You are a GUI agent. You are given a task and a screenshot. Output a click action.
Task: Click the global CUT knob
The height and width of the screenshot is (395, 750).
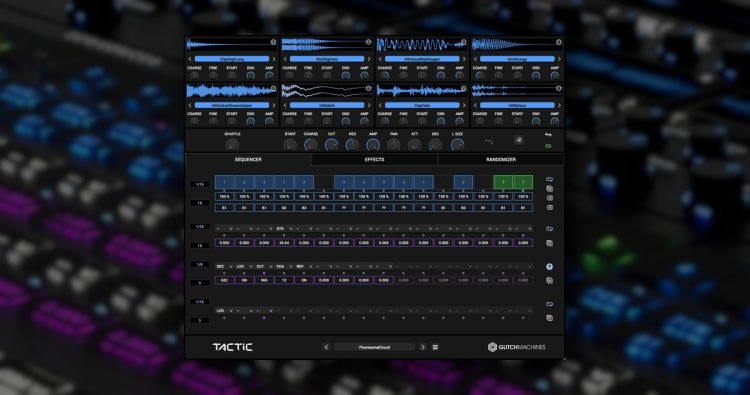[x=331, y=145]
